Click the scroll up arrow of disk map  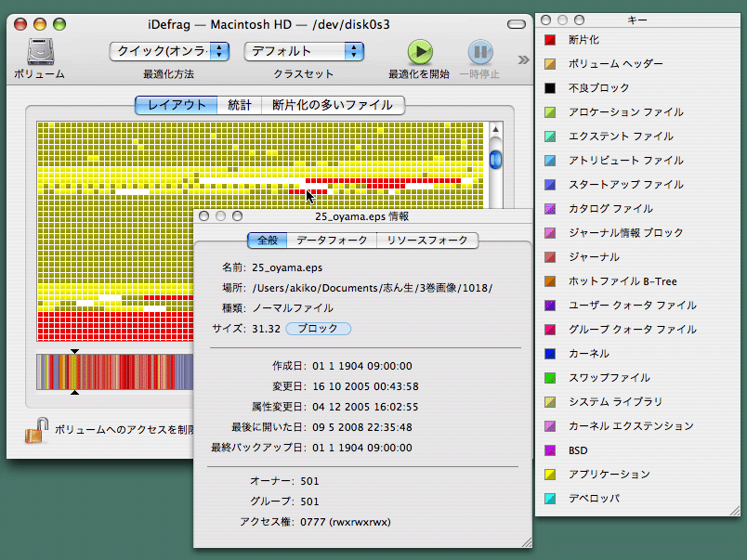[x=495, y=129]
